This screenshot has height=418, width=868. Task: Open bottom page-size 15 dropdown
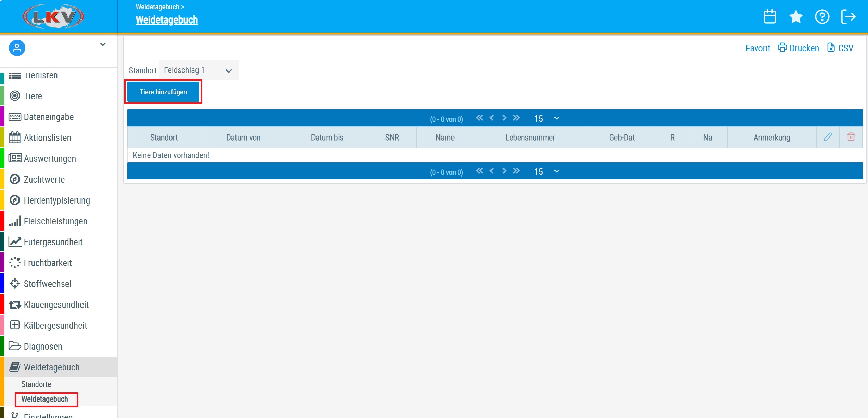pos(546,171)
